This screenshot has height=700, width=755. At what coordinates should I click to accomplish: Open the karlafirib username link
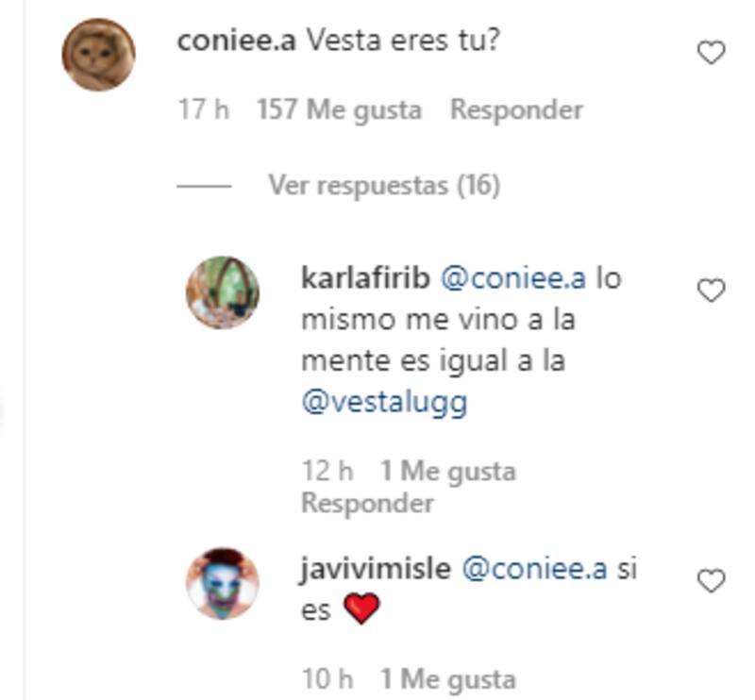[365, 278]
